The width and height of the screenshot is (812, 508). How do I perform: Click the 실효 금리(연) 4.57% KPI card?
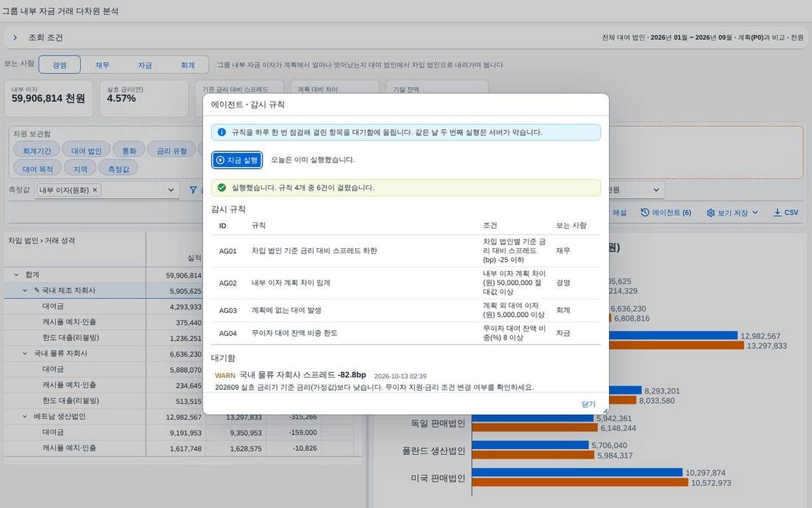pyautogui.click(x=144, y=98)
